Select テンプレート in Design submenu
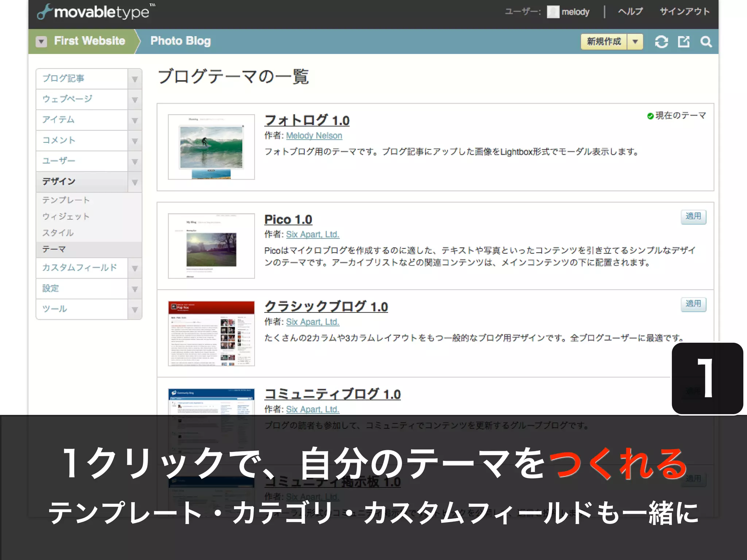This screenshot has width=747, height=560. point(66,200)
